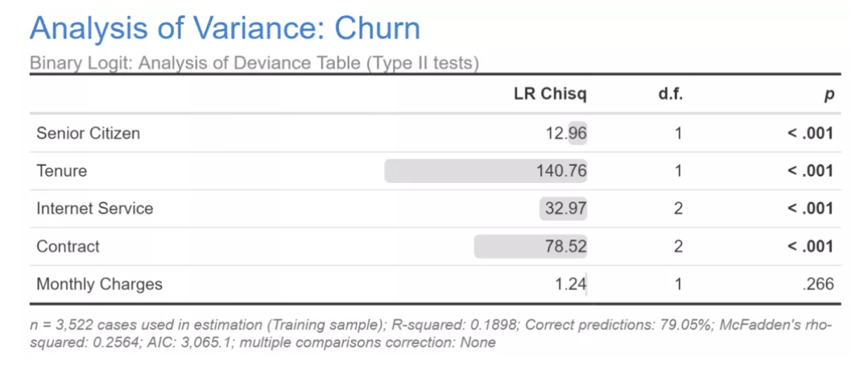
Task: Select the p column header
Action: point(829,95)
